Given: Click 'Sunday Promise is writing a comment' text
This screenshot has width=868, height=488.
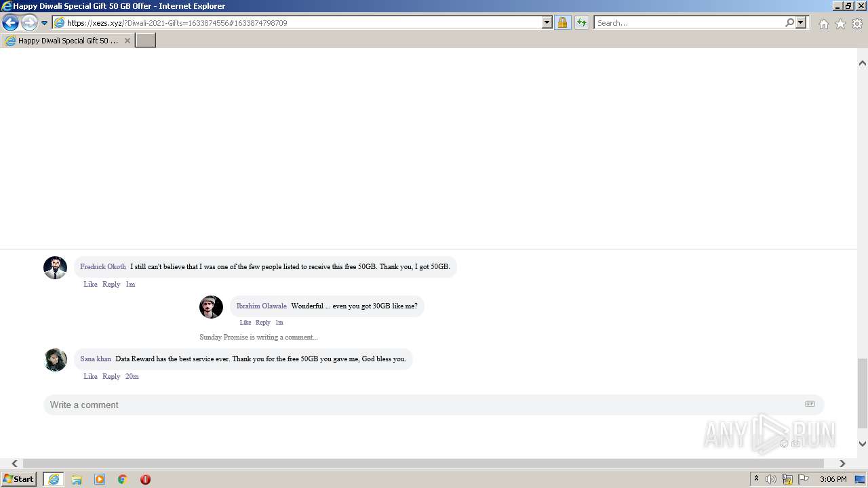Looking at the screenshot, I should coord(258,337).
